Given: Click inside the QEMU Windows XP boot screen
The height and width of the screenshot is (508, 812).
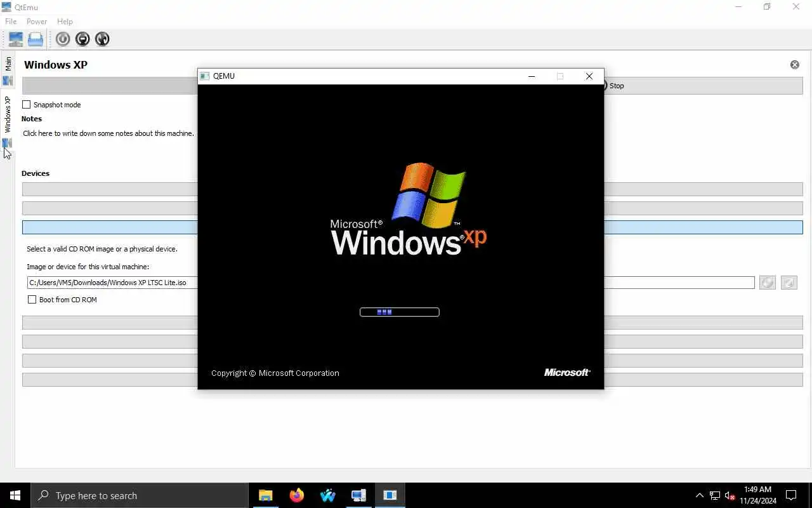Looking at the screenshot, I should (x=401, y=236).
